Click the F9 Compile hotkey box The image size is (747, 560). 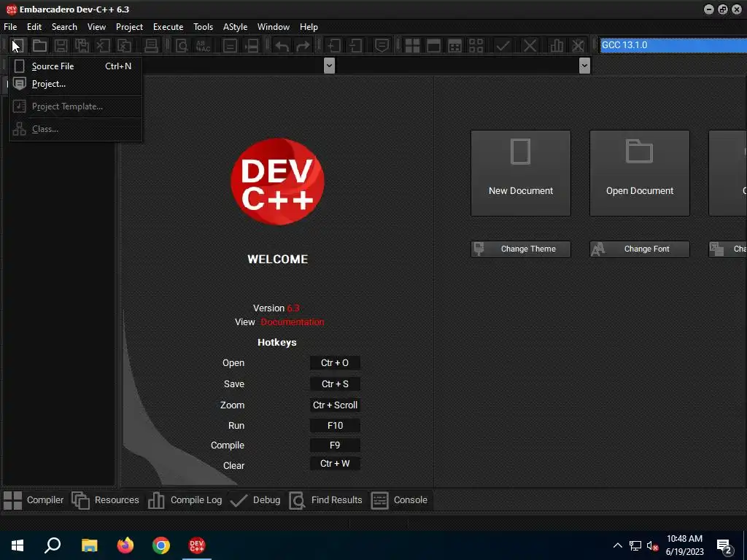(335, 446)
